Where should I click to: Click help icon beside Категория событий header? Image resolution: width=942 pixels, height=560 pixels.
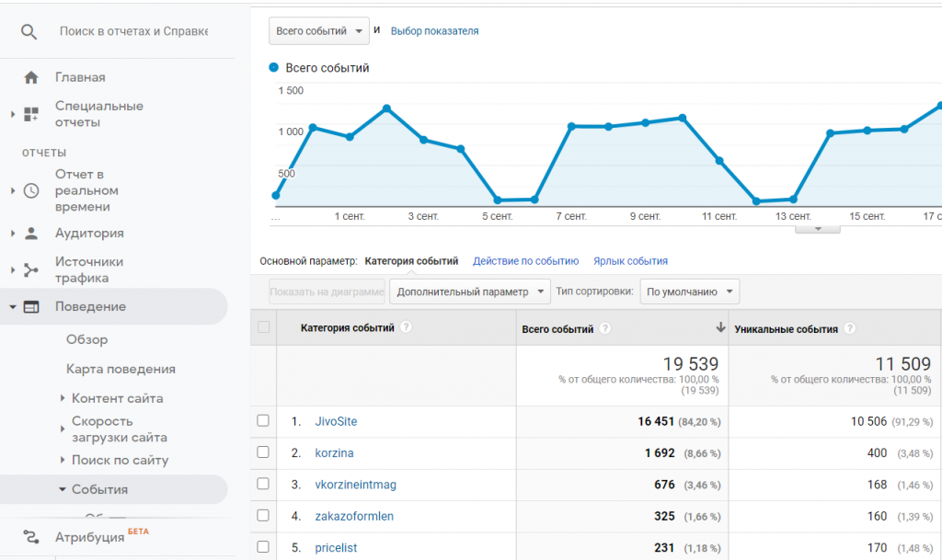407,327
